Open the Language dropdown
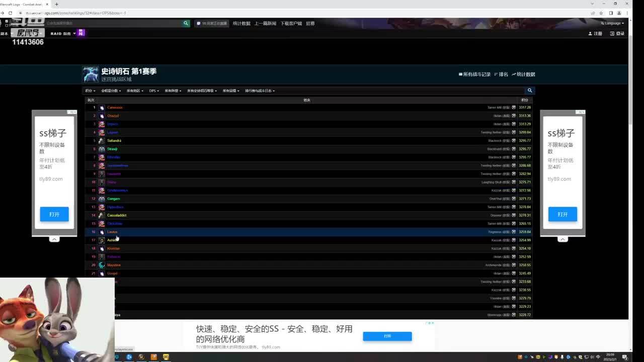The height and width of the screenshot is (362, 644). tap(612, 23)
